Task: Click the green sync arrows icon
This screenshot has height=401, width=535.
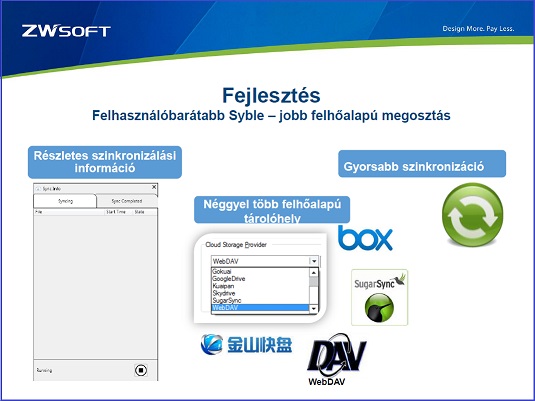Action: pyautogui.click(x=472, y=214)
